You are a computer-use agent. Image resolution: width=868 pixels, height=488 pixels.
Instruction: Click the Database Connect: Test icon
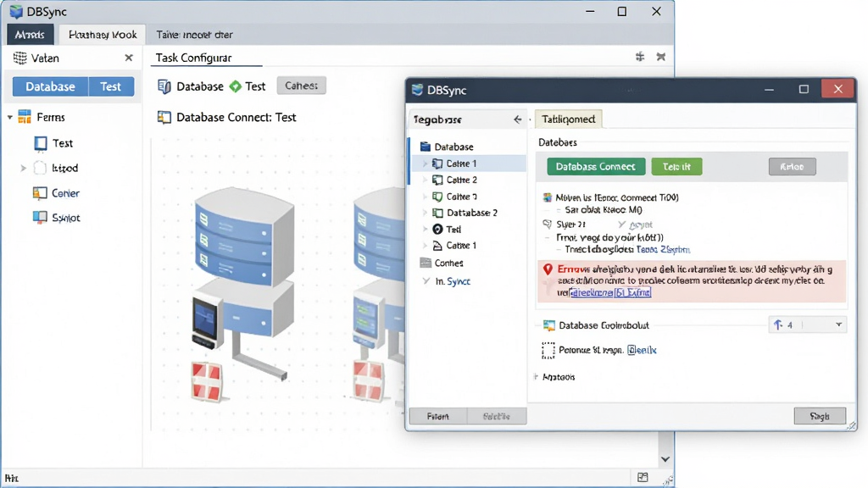coord(164,117)
